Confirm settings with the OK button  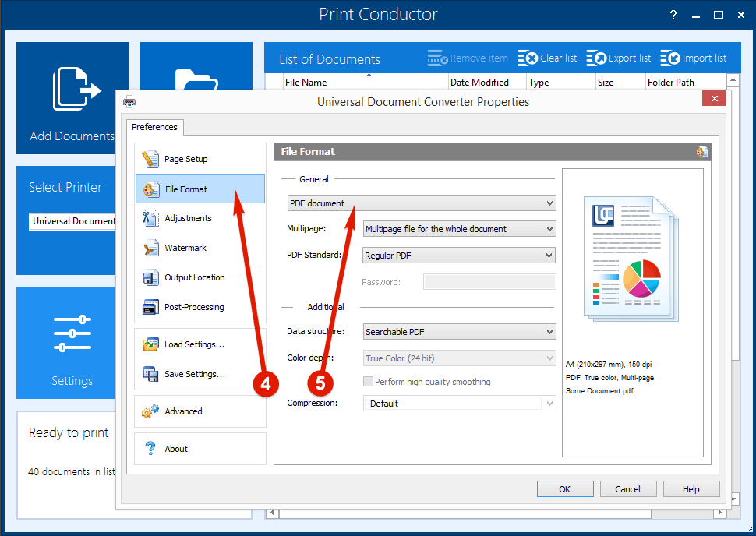(565, 488)
